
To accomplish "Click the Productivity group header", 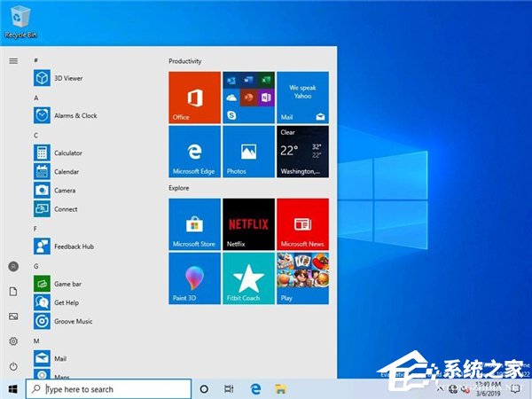I will tap(185, 61).
